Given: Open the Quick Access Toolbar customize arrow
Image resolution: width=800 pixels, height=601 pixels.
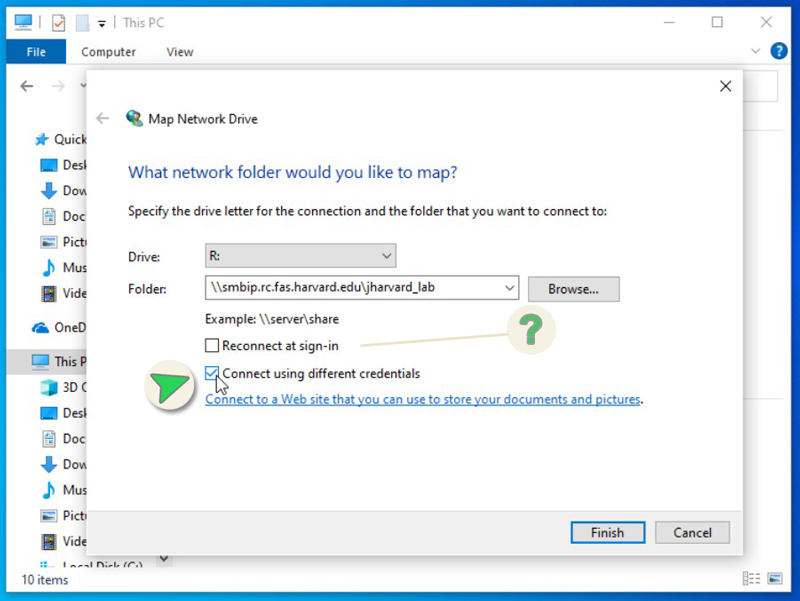Looking at the screenshot, I should [x=101, y=23].
